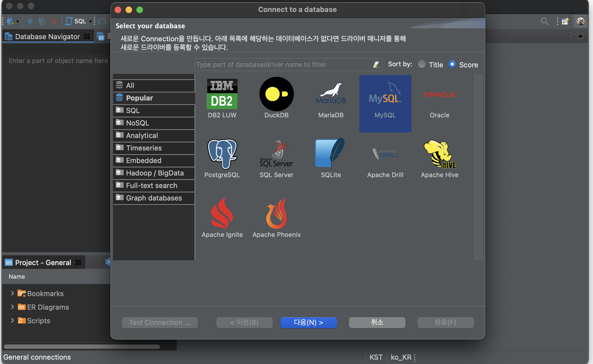Expand the Scripts folder
The height and width of the screenshot is (364, 593).
click(x=12, y=320)
